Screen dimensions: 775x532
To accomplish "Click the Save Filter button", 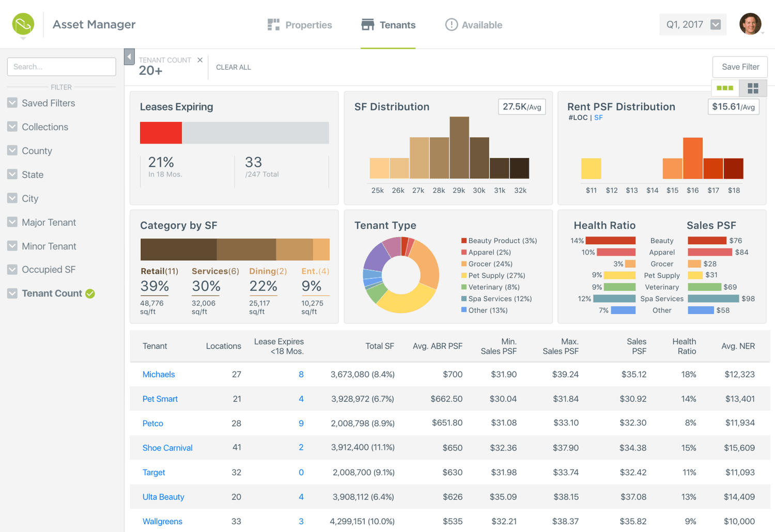I will [740, 67].
